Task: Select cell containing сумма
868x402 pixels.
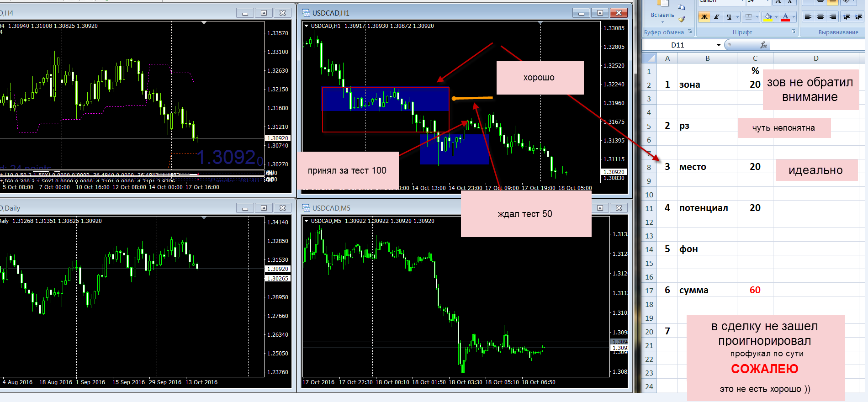Action: (x=707, y=290)
